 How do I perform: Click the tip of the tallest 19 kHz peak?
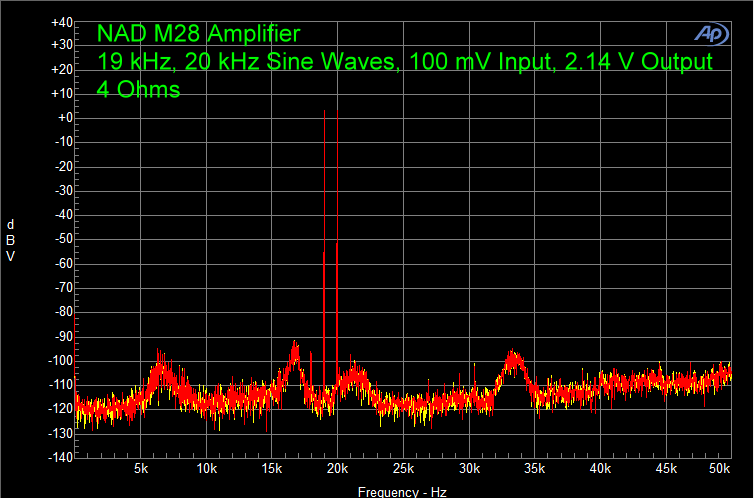coord(324,111)
